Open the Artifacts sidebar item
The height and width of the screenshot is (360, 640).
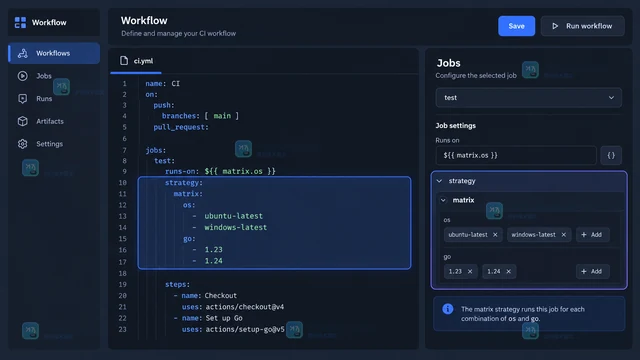point(54,121)
